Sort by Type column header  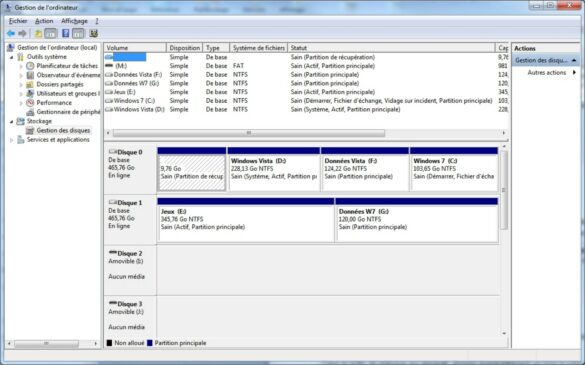point(216,48)
